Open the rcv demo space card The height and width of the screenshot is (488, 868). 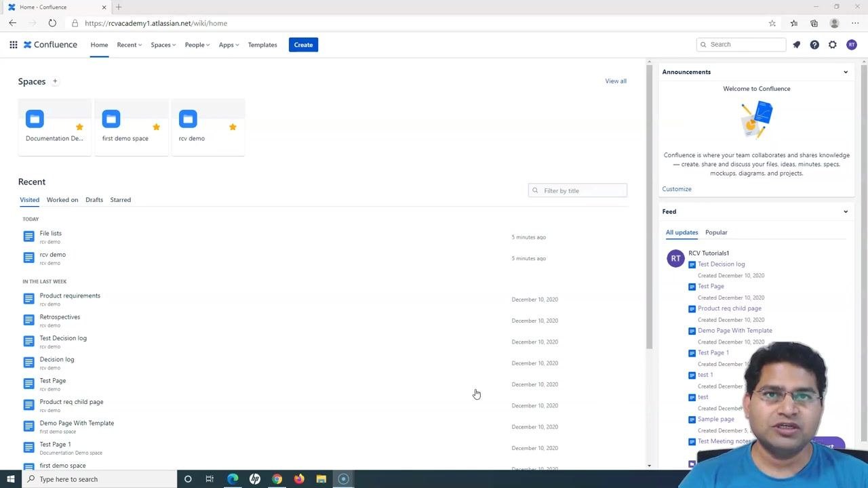click(x=208, y=127)
